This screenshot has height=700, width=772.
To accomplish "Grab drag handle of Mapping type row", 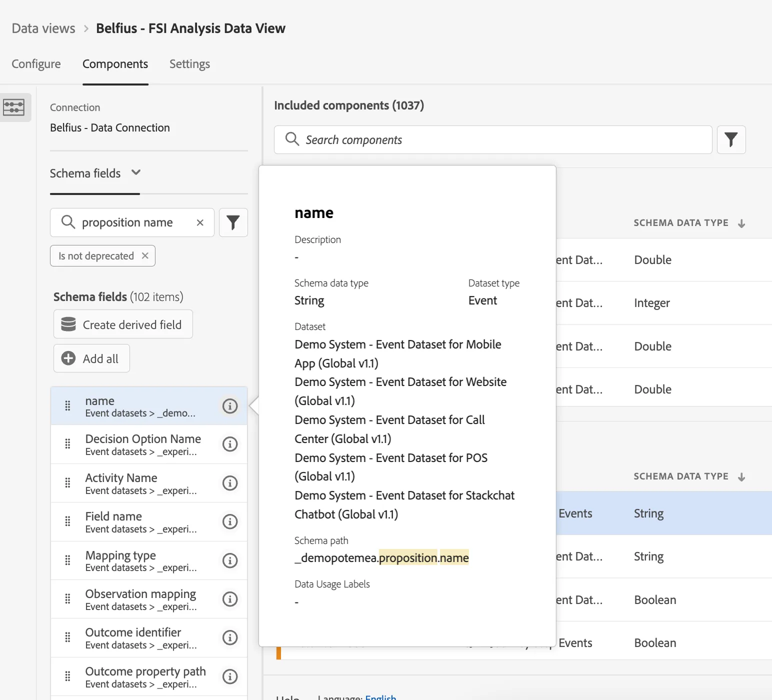I will [x=67, y=560].
